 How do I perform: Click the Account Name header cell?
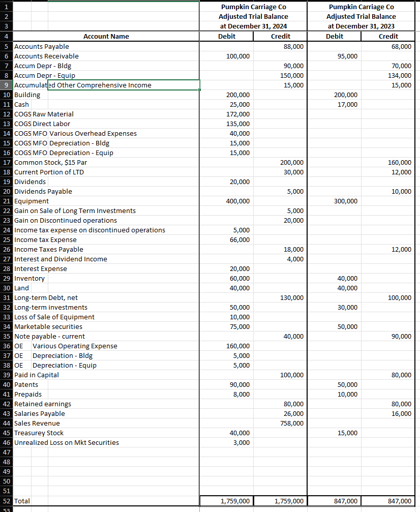click(106, 36)
